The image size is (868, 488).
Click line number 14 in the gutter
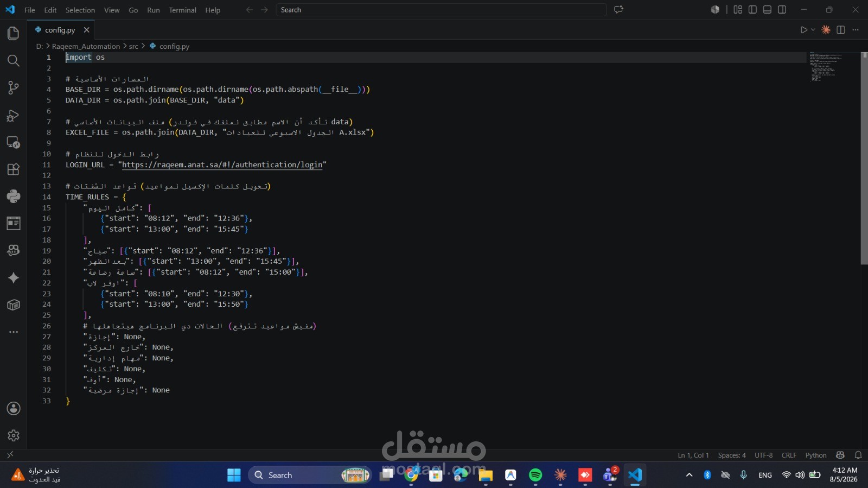point(47,197)
